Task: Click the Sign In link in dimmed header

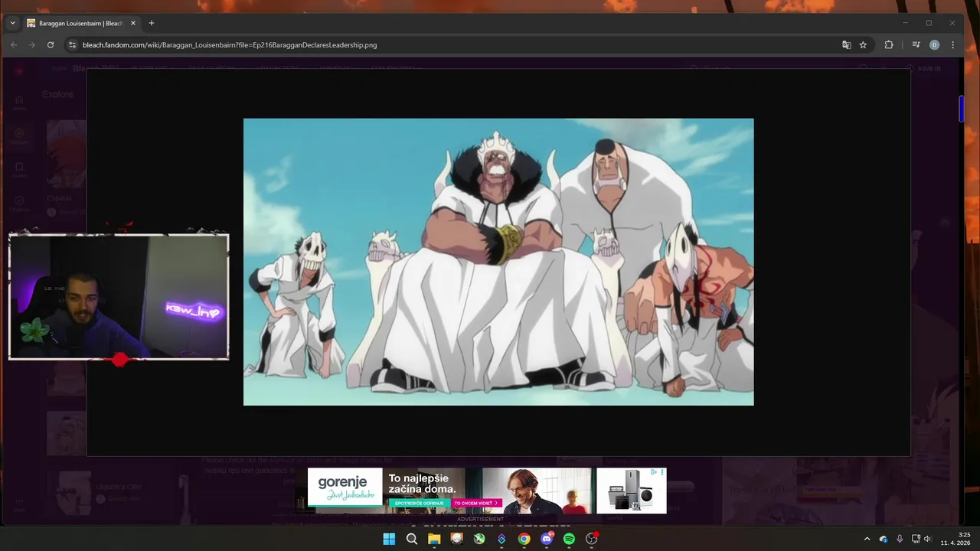Action: (929, 68)
